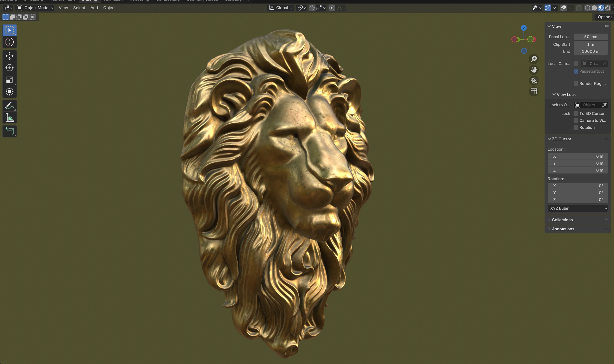The image size is (614, 364).
Task: Activate the Move tool
Action: [10, 56]
